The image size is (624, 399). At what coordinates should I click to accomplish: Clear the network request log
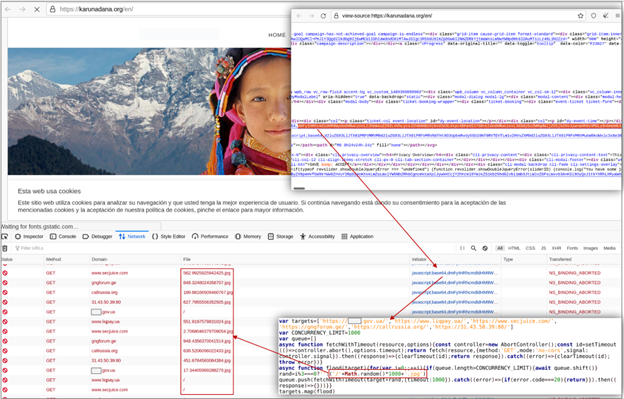coord(5,248)
